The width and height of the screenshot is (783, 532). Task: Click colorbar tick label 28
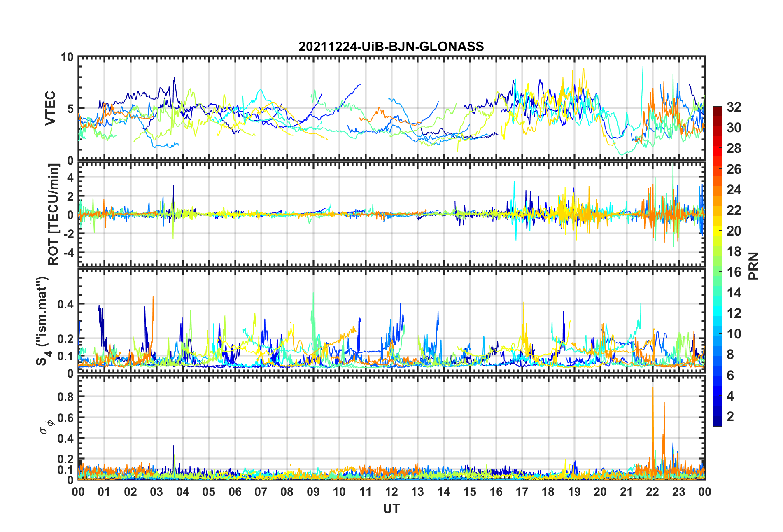point(734,148)
